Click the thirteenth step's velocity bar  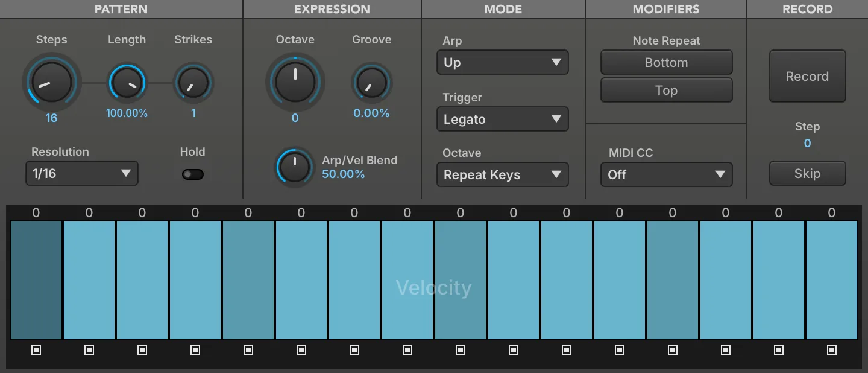[x=673, y=280]
